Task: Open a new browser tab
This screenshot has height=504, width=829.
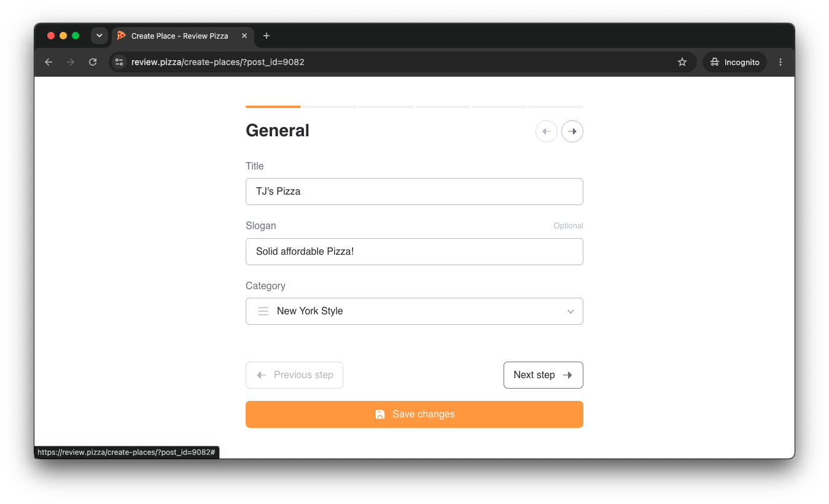Action: [x=267, y=36]
